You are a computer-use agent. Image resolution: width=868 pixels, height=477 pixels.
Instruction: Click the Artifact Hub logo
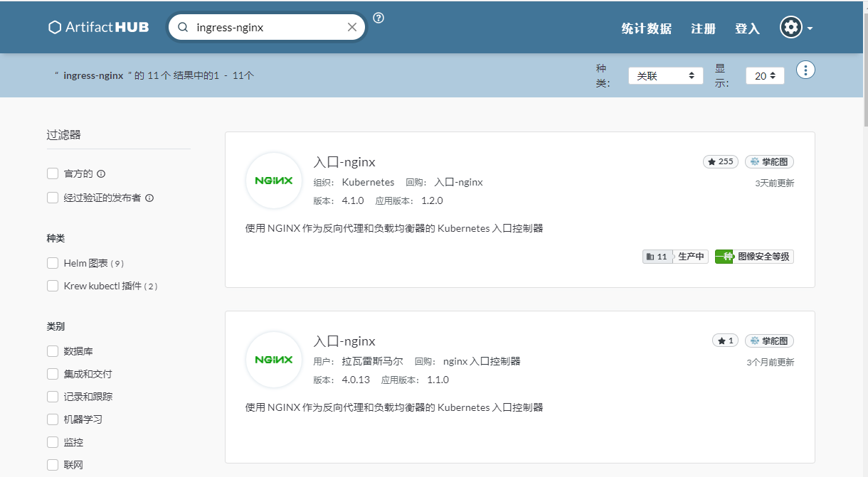coord(98,27)
